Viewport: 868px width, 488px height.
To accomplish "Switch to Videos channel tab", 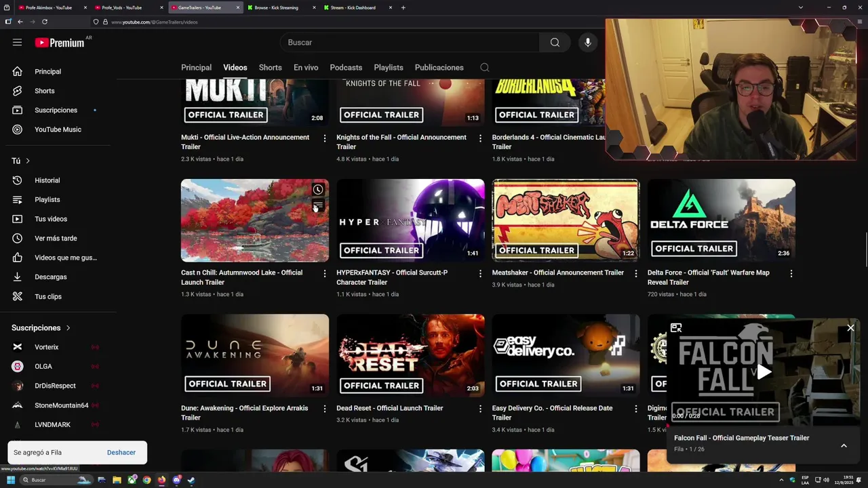I will [235, 67].
